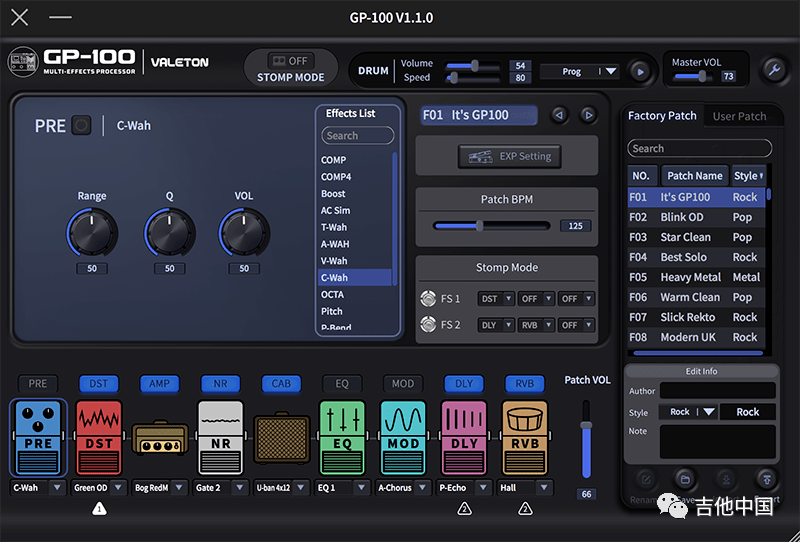
Task: Adjust the Master VOL slider
Action: click(x=692, y=77)
